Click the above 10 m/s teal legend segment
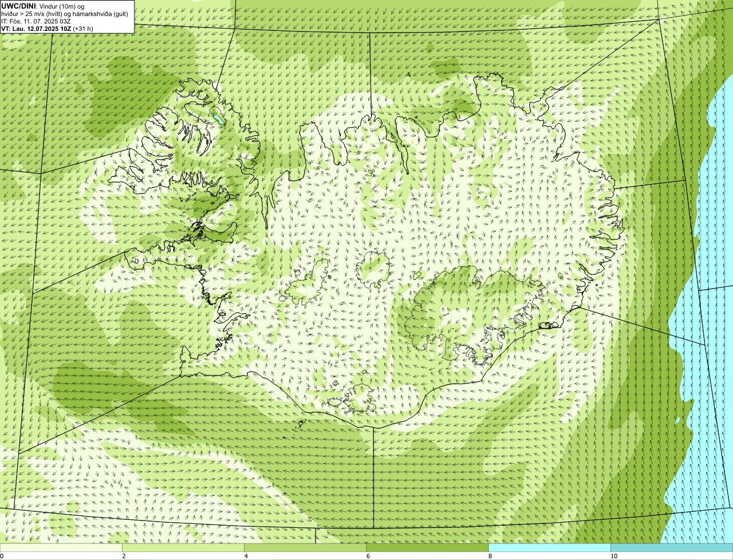The image size is (733, 560). 672,547
